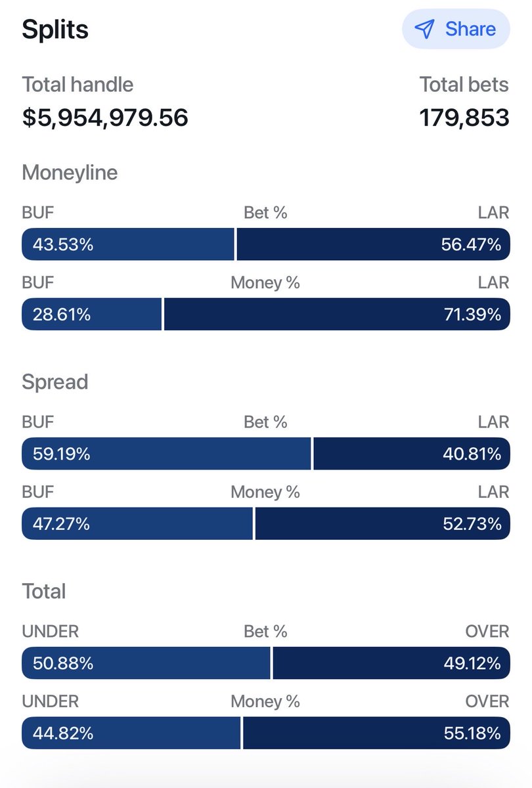The width and height of the screenshot is (532, 788).
Task: Click the Total bets count 179,853
Action: click(x=464, y=118)
